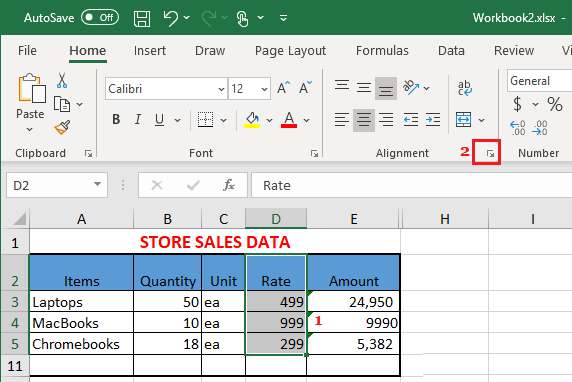Viewport: 572px width, 382px height.
Task: Click the Touch/Mouse Mode icon
Action: tap(242, 18)
